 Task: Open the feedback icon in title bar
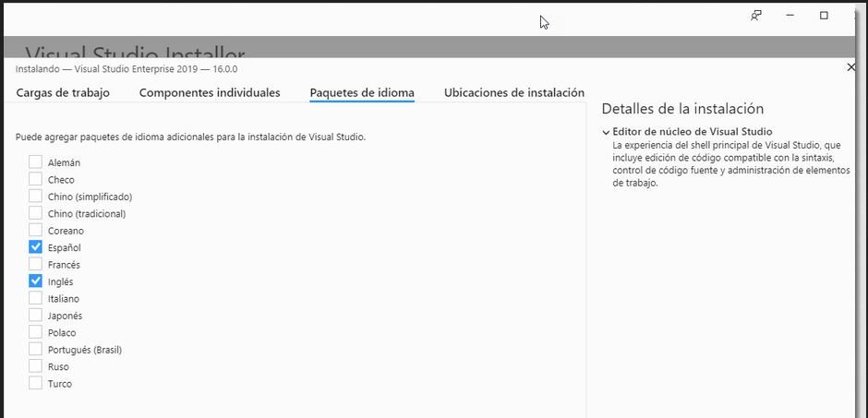coord(755,16)
